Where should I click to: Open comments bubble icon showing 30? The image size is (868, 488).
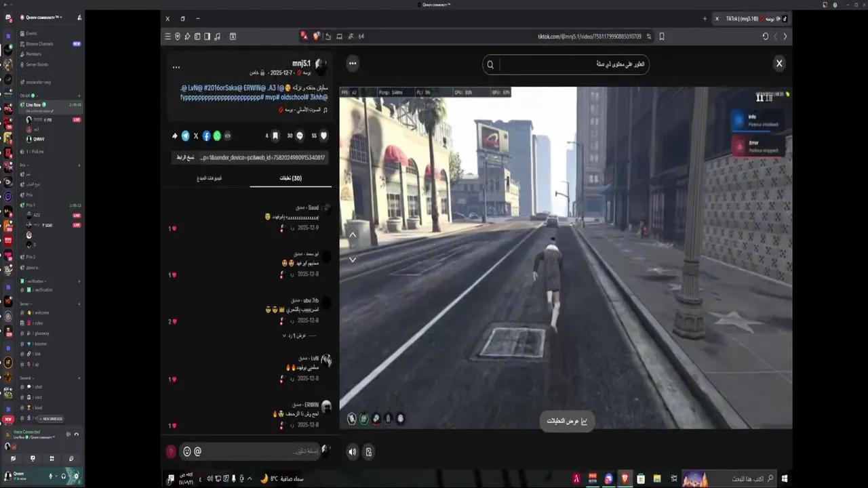pos(300,136)
